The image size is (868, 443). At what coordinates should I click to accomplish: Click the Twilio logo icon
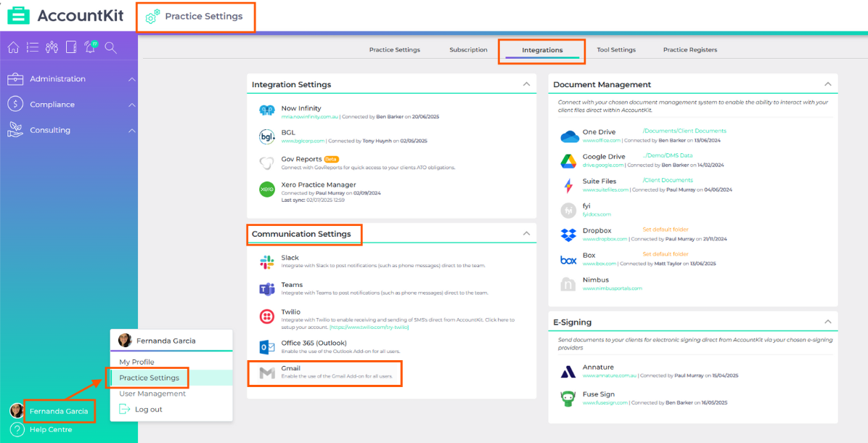coord(267,317)
